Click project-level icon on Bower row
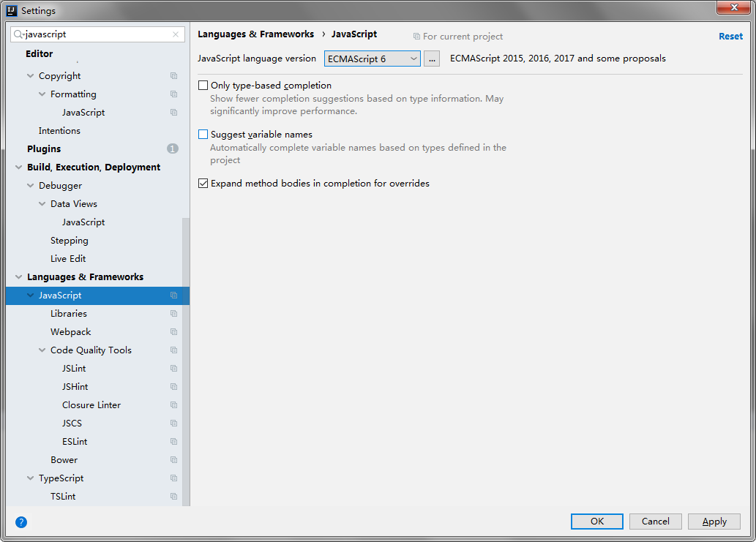The width and height of the screenshot is (756, 542). click(x=173, y=460)
